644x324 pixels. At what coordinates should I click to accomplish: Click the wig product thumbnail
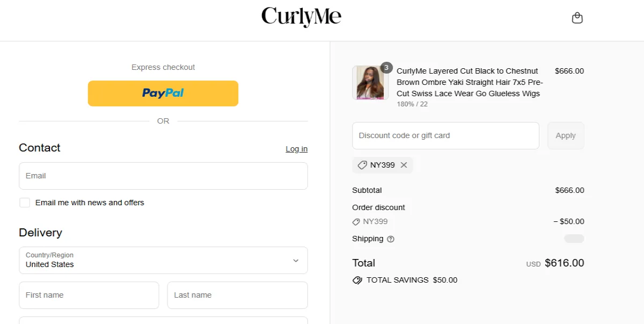click(x=370, y=83)
